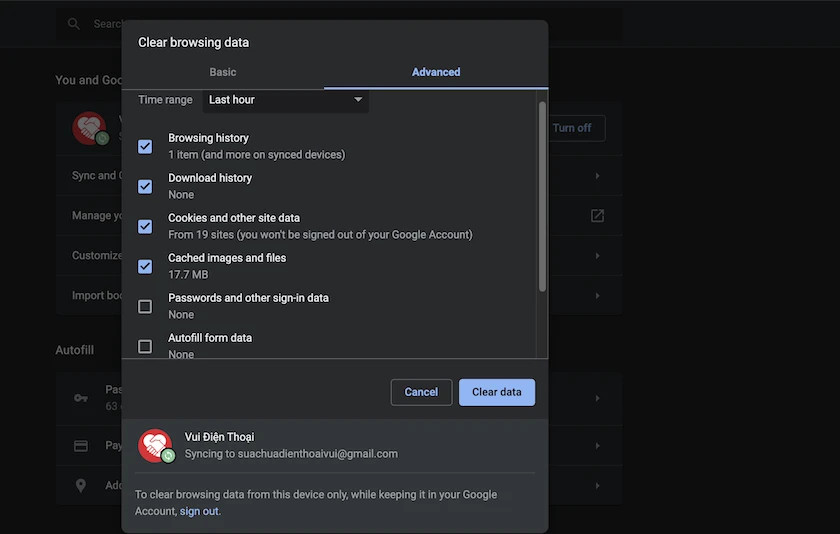Check the Autofill form data checkbox

click(x=145, y=347)
